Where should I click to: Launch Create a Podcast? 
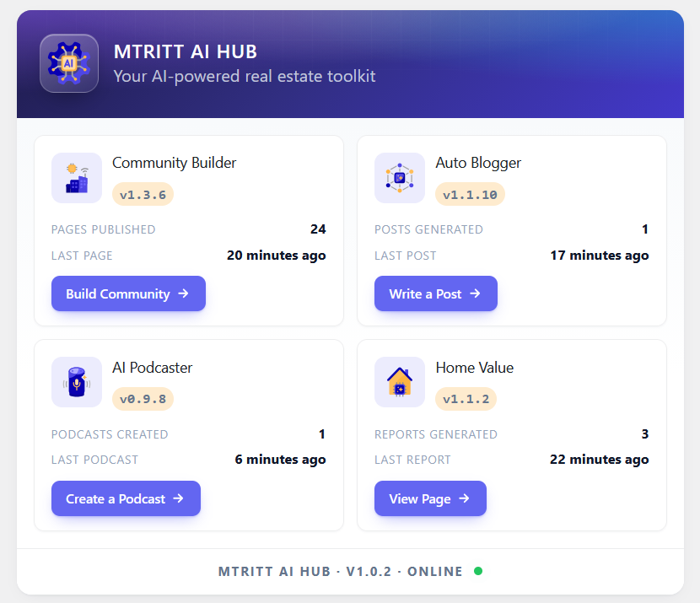coord(126,498)
